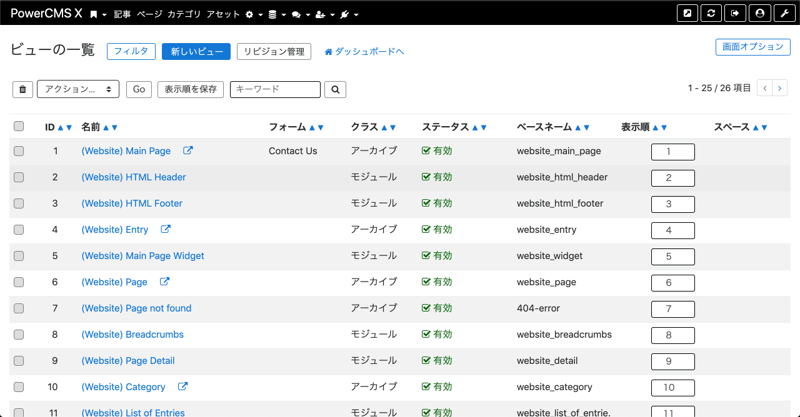Open external view link icon for Main Page

pos(188,151)
